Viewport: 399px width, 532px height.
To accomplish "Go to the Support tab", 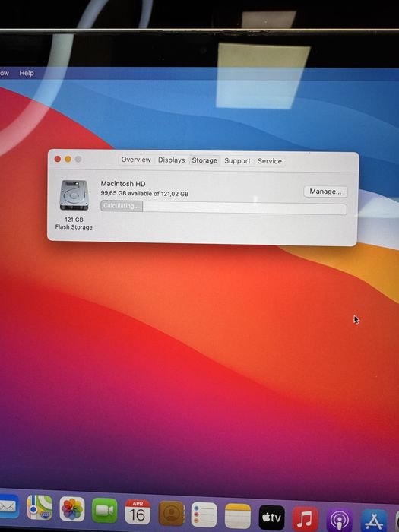I will pyautogui.click(x=237, y=161).
